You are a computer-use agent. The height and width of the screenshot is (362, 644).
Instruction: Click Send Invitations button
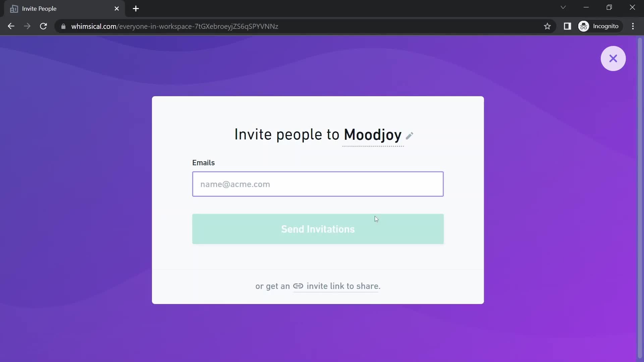pyautogui.click(x=318, y=229)
